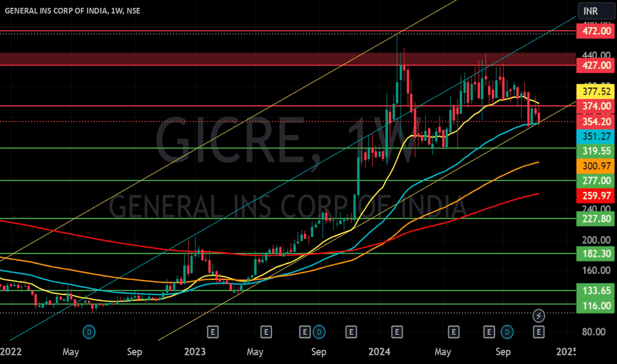The height and width of the screenshot is (364, 617).
Task: Click the dividend marker above Sep 2023
Action: (318, 332)
